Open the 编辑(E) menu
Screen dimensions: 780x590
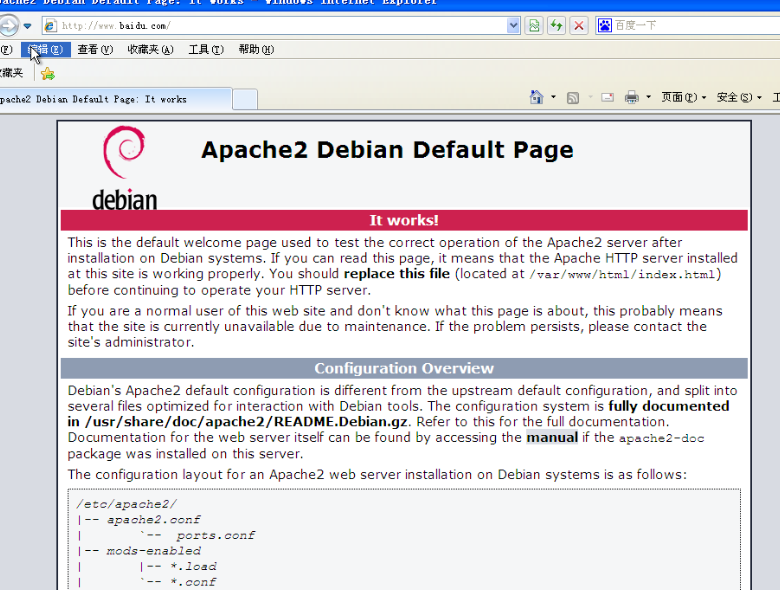[x=46, y=49]
